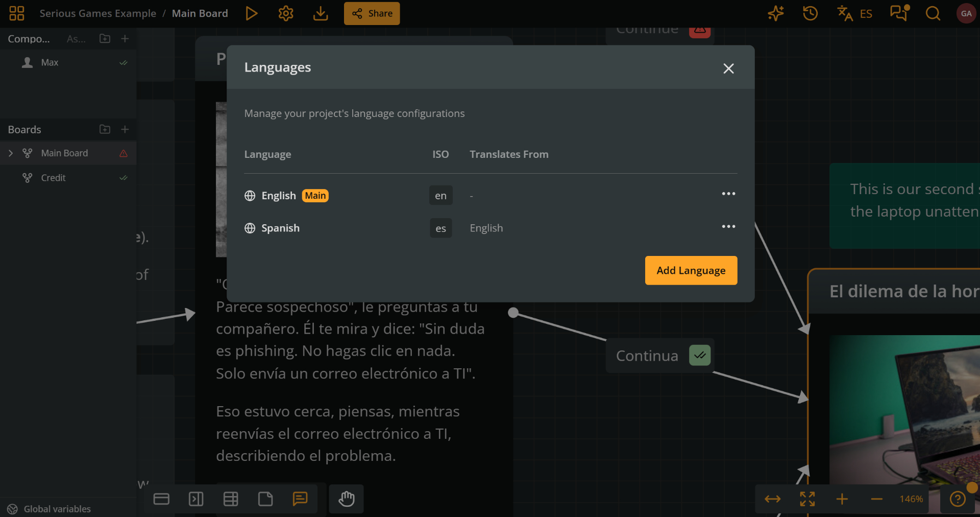Screen dimensions: 980x517
Task: Open the search icon in top bar
Action: [933, 13]
